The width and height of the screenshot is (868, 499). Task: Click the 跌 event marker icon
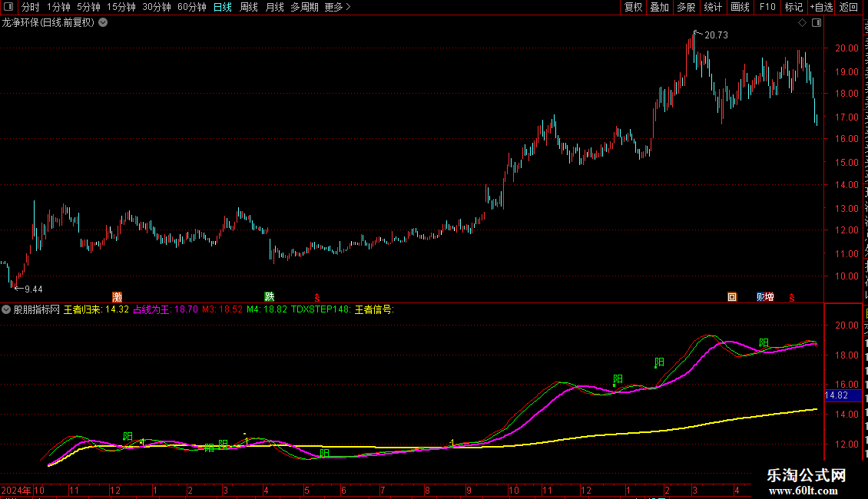tap(270, 297)
